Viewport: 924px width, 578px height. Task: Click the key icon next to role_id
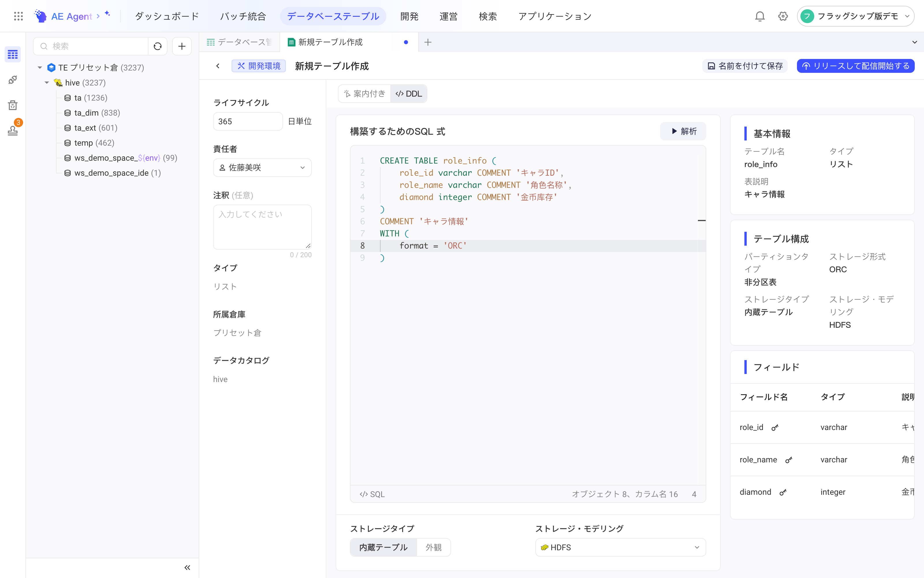coord(775,428)
